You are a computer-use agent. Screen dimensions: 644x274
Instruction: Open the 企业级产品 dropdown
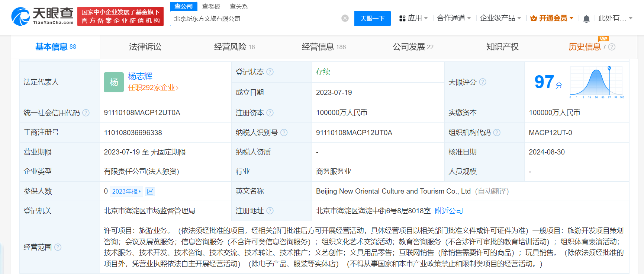click(x=500, y=18)
